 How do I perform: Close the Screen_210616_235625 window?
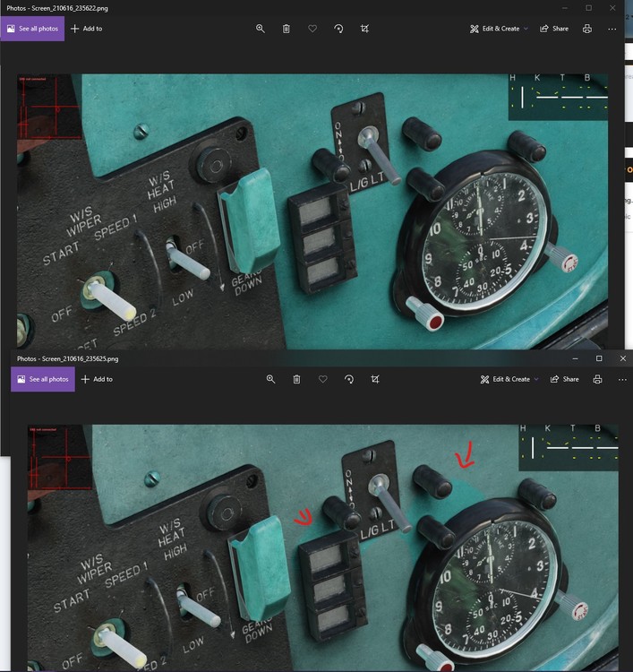[x=623, y=358]
